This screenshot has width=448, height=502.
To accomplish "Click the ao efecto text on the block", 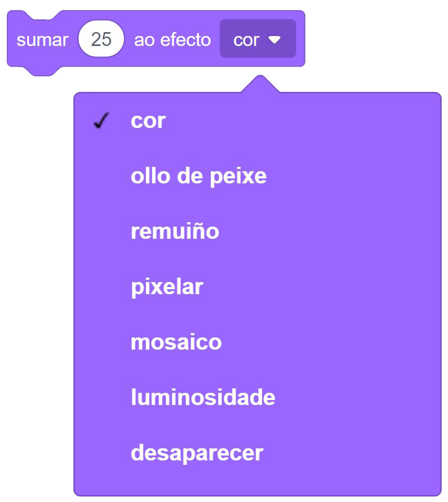I will (172, 40).
